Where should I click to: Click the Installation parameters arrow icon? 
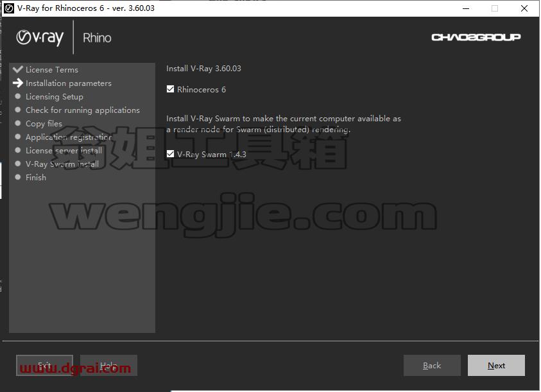pyautogui.click(x=18, y=83)
